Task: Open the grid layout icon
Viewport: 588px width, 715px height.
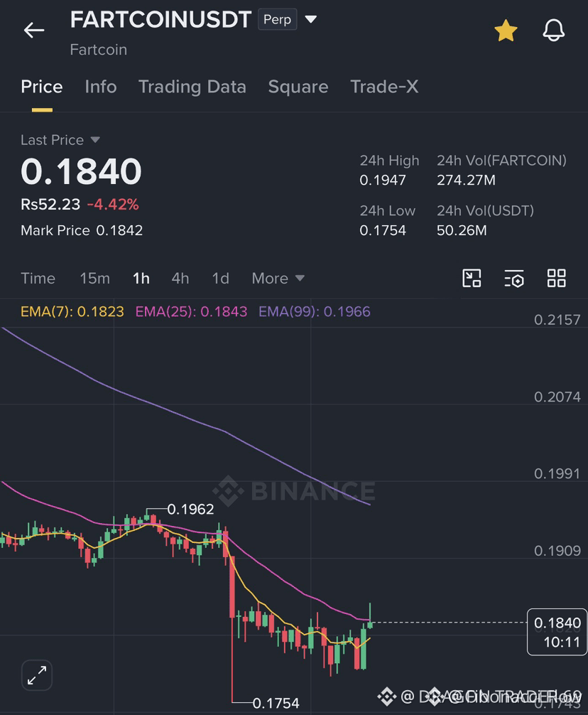Action: tap(556, 278)
